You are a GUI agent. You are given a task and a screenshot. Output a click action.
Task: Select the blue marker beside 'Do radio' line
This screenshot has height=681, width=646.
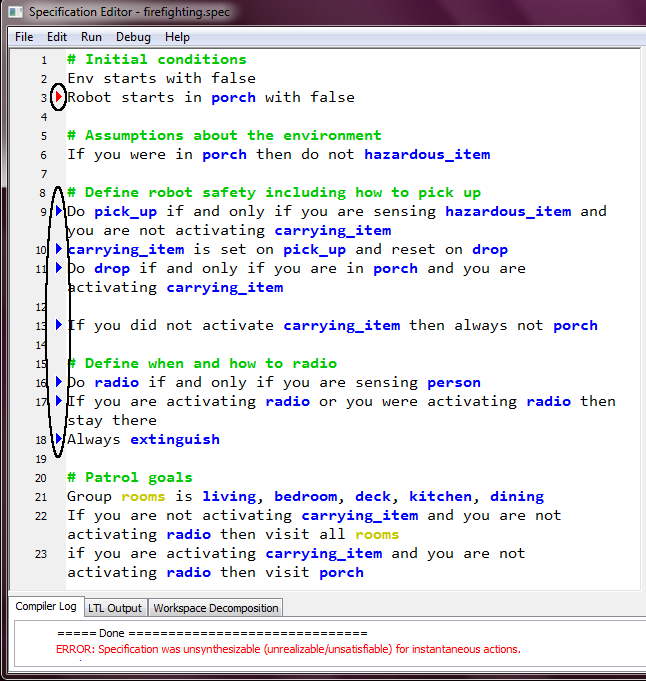point(59,382)
